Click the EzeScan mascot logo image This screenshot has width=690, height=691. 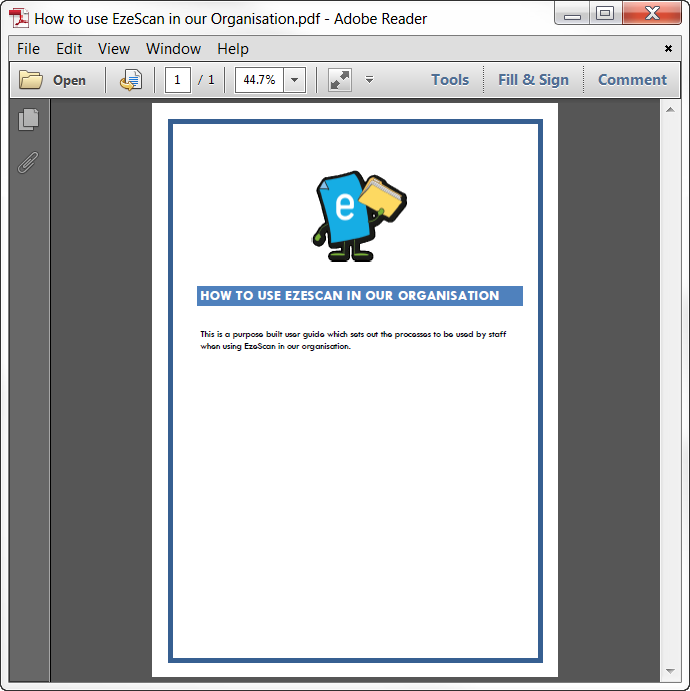[x=360, y=216]
